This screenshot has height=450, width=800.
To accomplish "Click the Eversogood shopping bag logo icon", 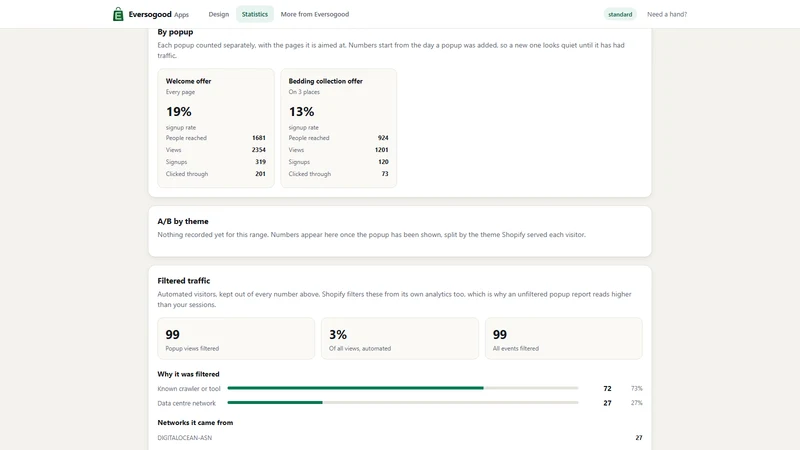I will click(118, 14).
